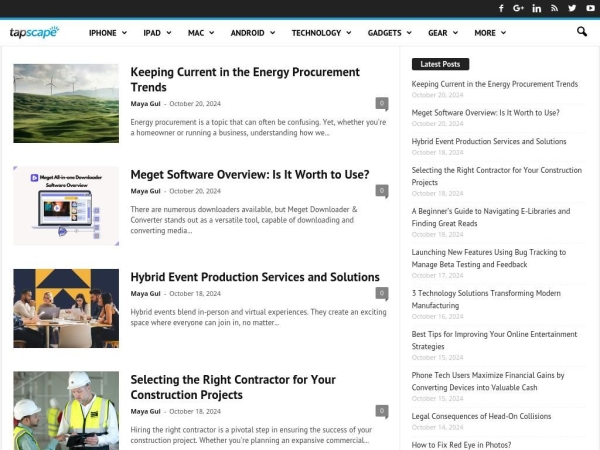Click the search magnifier icon
This screenshot has width=600, height=450.
pyautogui.click(x=582, y=31)
